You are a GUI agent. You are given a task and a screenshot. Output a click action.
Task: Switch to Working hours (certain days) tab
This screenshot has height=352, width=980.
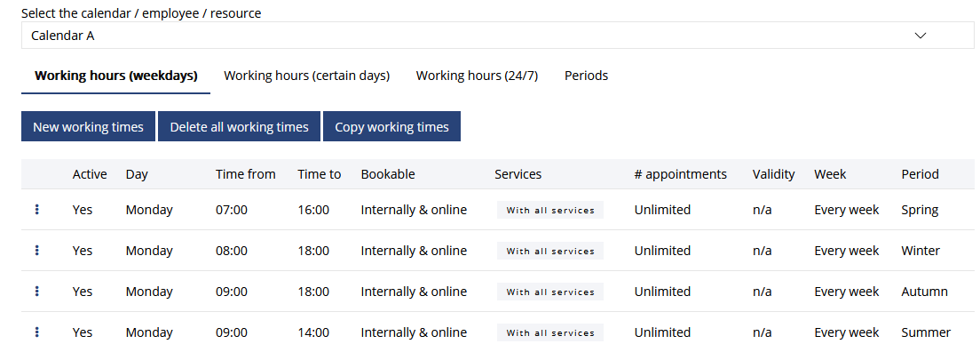tap(307, 76)
